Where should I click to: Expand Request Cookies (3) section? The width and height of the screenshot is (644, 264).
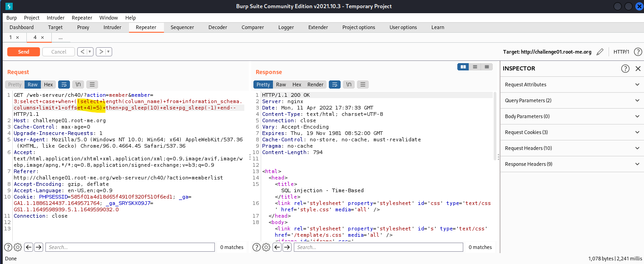(x=572, y=132)
